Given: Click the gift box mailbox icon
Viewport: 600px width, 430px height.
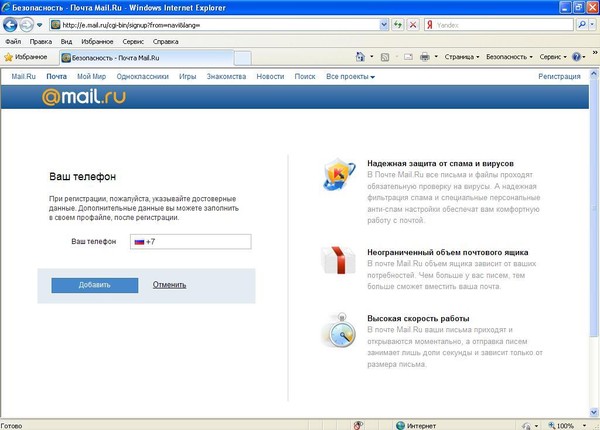Looking at the screenshot, I should click(338, 261).
